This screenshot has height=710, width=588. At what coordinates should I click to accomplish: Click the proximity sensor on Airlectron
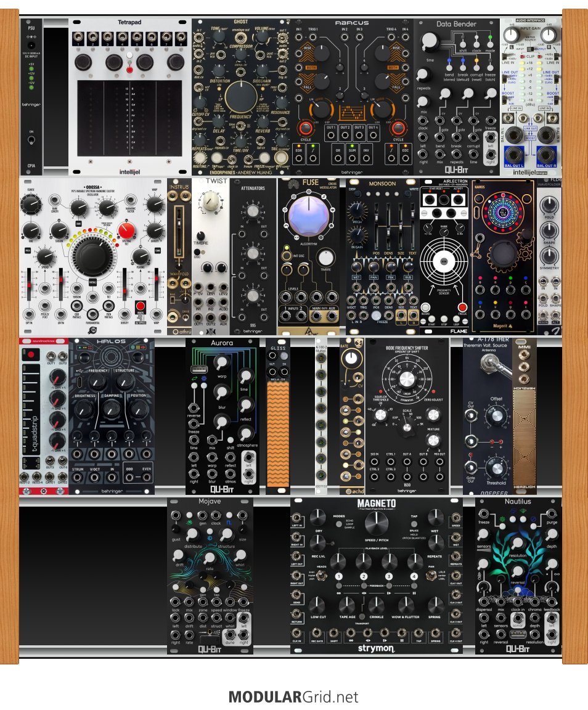click(444, 262)
